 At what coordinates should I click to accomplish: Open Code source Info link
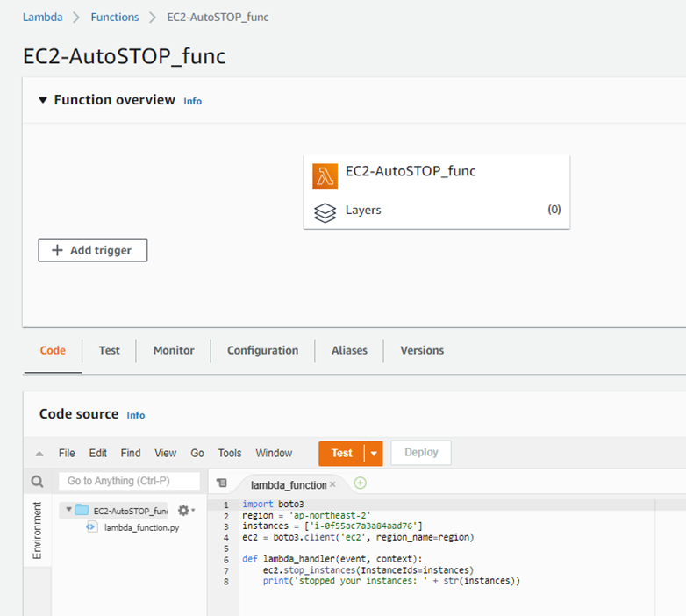pos(136,415)
